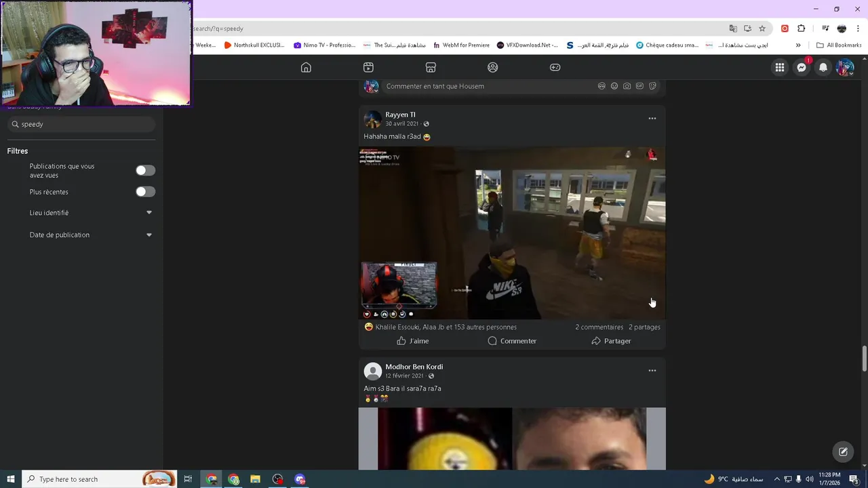This screenshot has width=868, height=488.
Task: Open 'Nimo TV - Professio...' bookmark
Action: click(325, 45)
